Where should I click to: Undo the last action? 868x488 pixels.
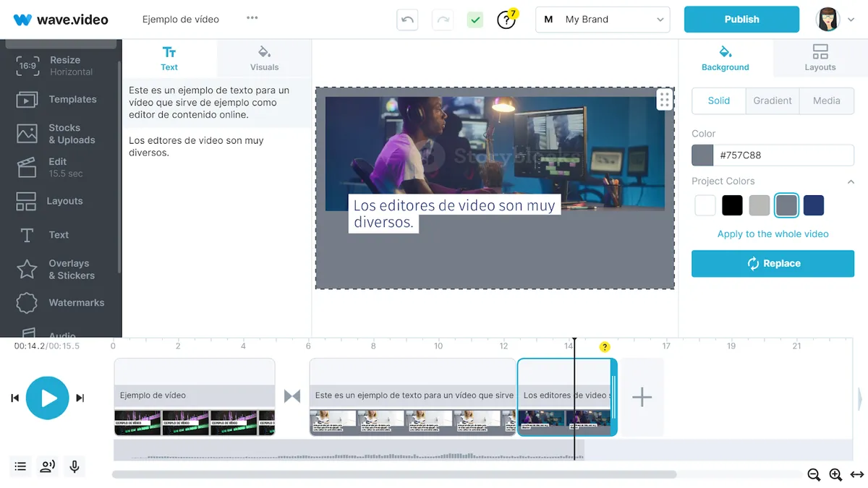[407, 20]
